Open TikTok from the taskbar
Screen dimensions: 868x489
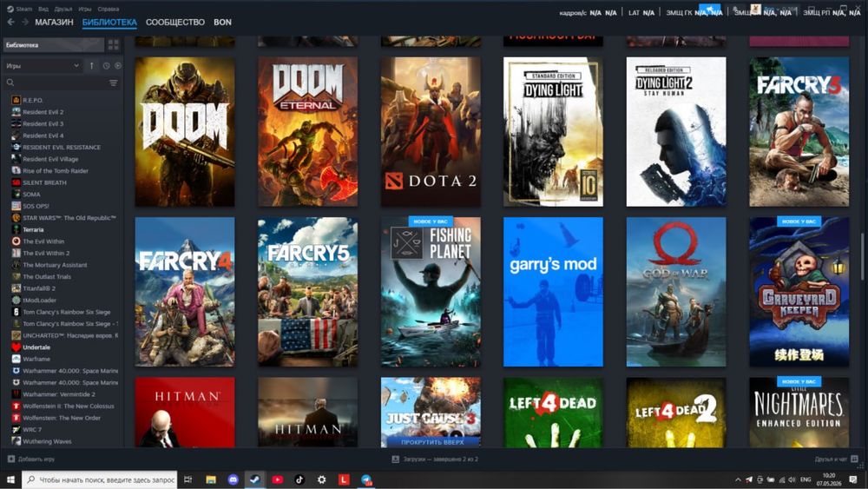pos(299,479)
